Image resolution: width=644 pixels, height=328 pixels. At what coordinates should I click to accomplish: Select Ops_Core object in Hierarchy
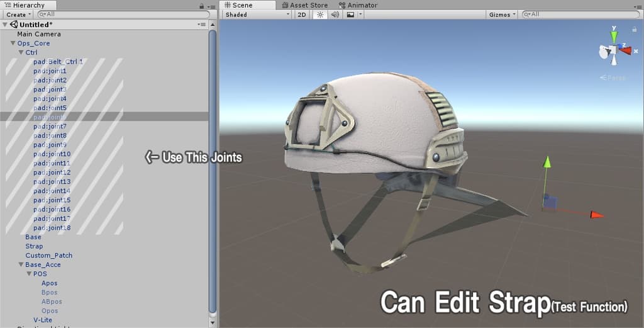[x=33, y=43]
